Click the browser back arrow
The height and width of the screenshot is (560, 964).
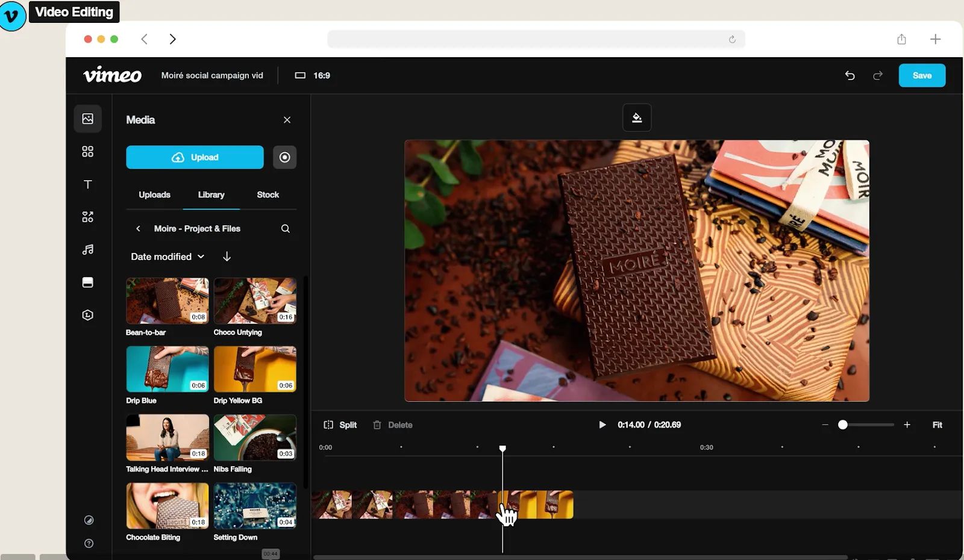[x=144, y=39]
